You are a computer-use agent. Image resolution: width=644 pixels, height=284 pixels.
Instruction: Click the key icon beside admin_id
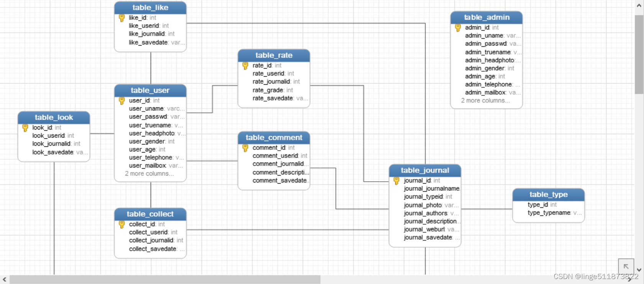(x=458, y=28)
